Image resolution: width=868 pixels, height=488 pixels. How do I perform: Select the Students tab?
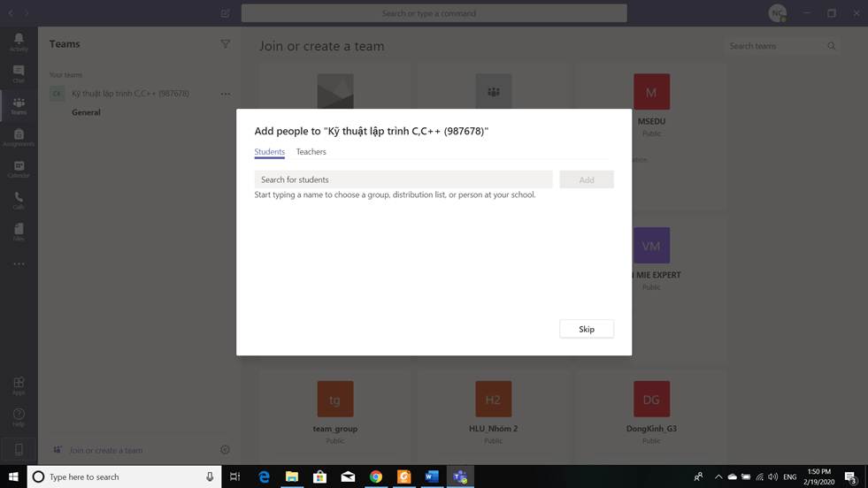pyautogui.click(x=269, y=152)
